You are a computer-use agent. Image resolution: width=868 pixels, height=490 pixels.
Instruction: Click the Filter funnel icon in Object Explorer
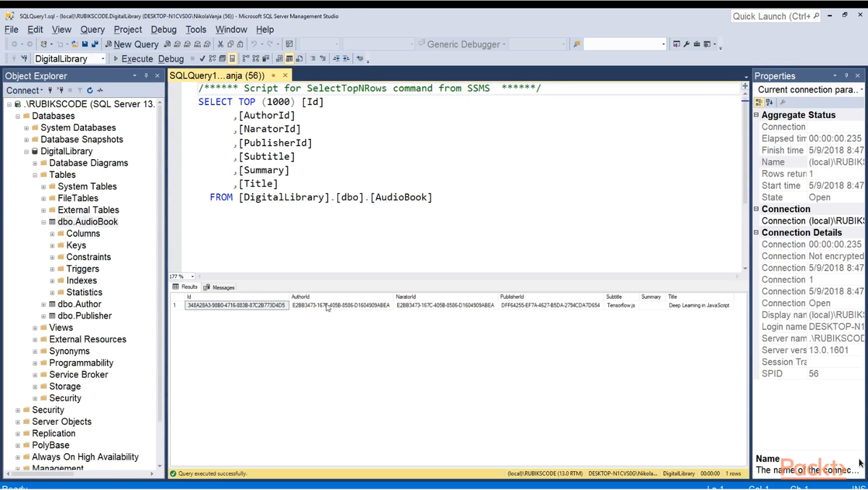point(80,90)
